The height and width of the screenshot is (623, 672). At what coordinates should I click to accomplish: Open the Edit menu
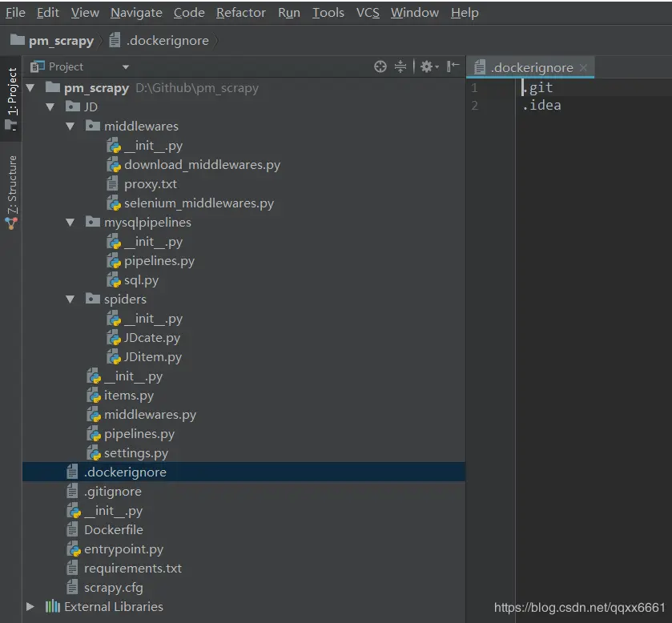[x=47, y=13]
